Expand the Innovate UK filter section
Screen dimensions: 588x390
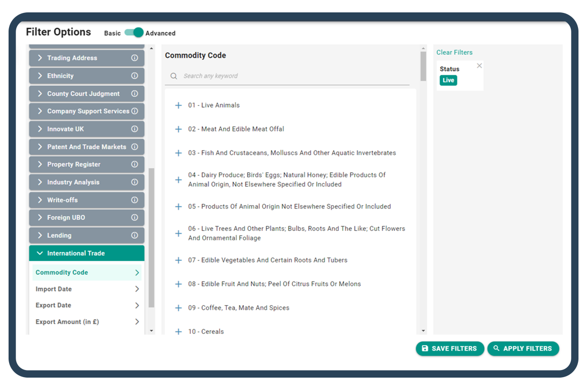coord(87,129)
